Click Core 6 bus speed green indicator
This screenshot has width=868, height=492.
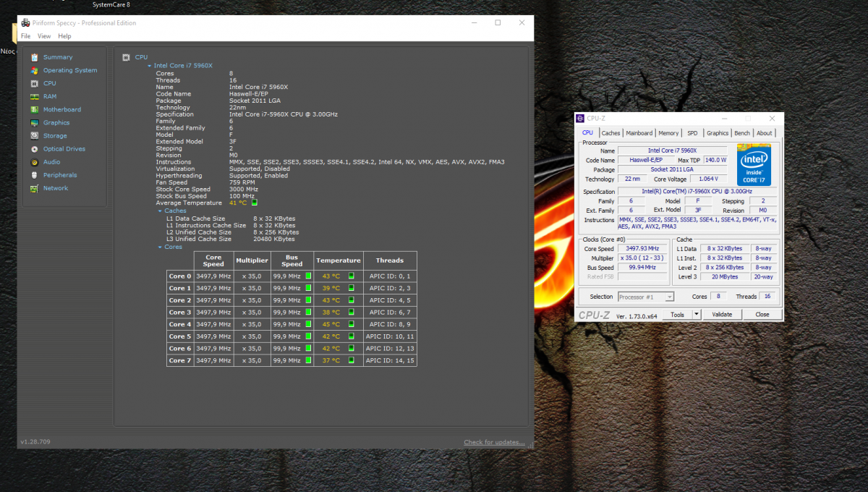click(307, 348)
